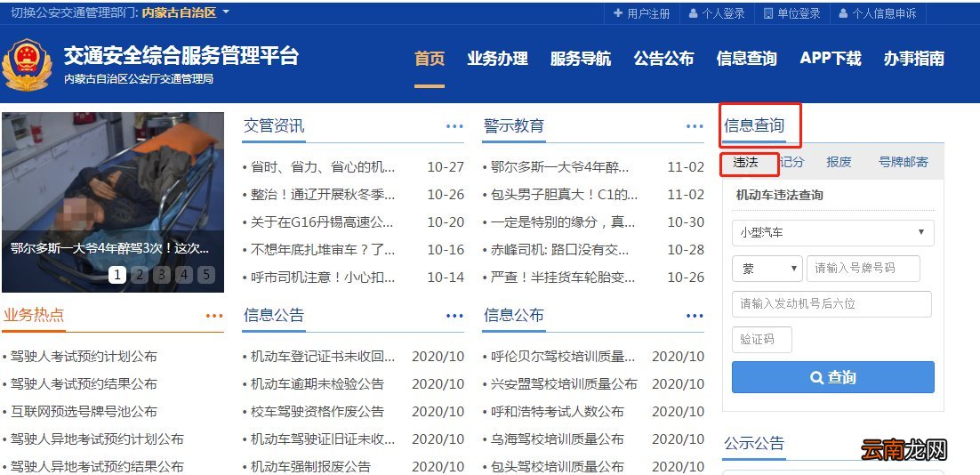Click the 用户注册 link

tap(649, 13)
